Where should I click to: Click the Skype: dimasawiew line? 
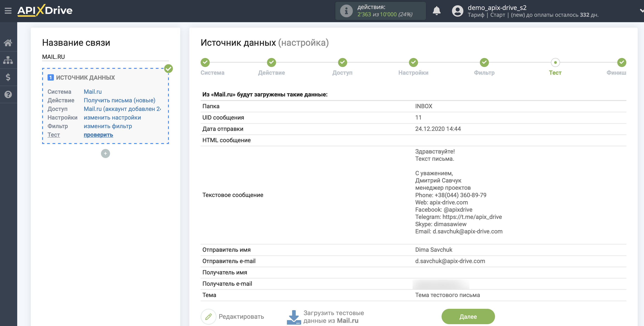coord(441,224)
